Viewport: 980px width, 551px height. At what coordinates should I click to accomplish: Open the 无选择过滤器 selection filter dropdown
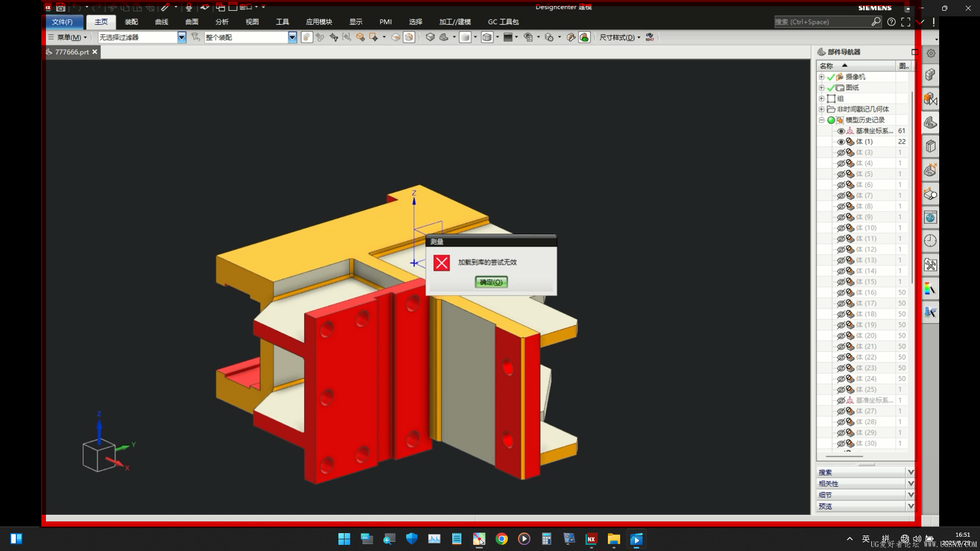[181, 37]
